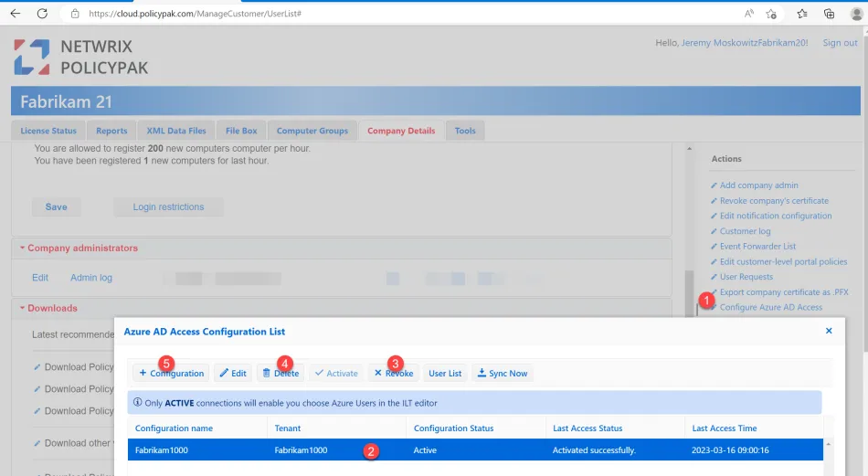Viewport: 868px width, 476px height.
Task: Click the Fabrikam 21 company header
Action: click(436, 101)
